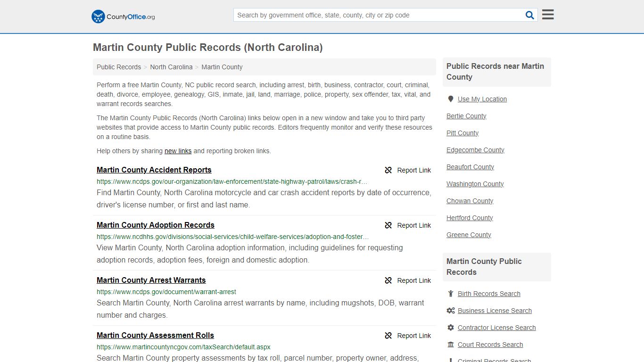Select Use My Location

point(482,99)
